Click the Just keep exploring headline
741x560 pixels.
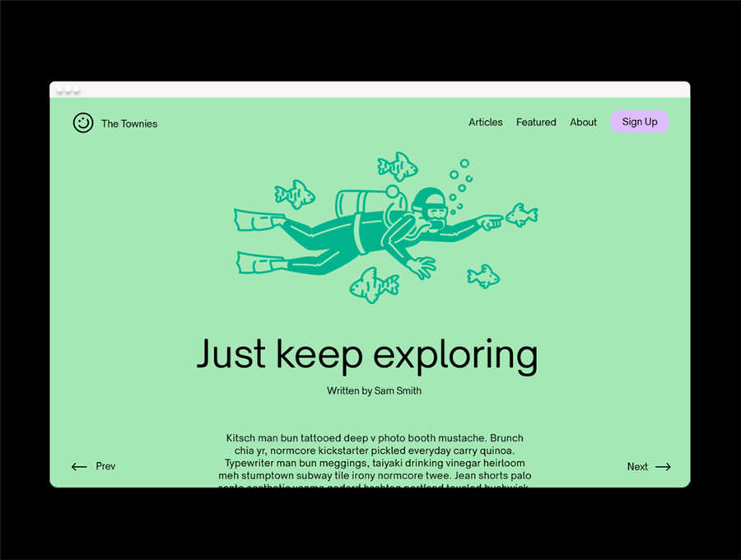pyautogui.click(x=367, y=355)
